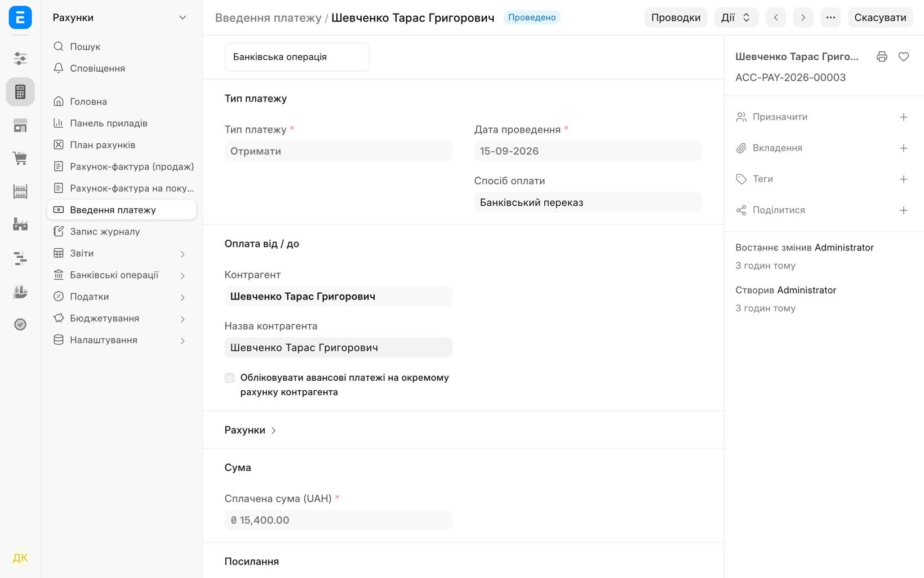
Task: Open Сповіщення notifications item
Action: (x=122, y=68)
